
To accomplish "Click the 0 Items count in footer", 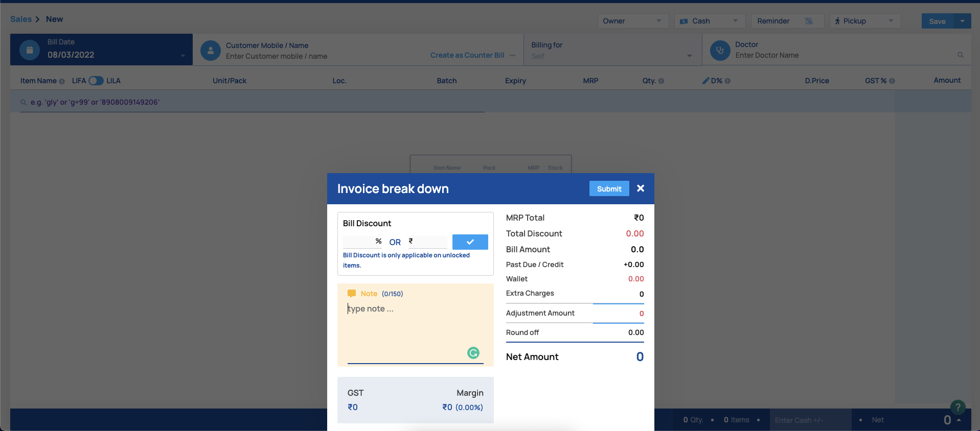I will click(x=737, y=420).
